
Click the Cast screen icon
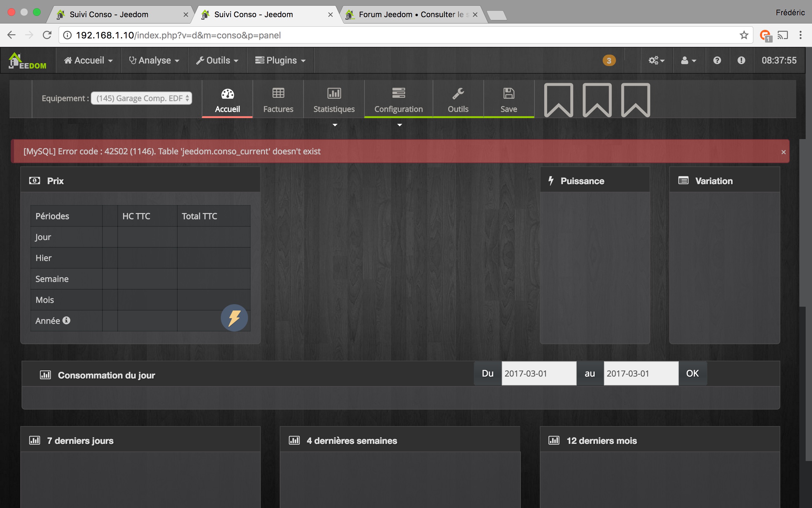click(783, 35)
